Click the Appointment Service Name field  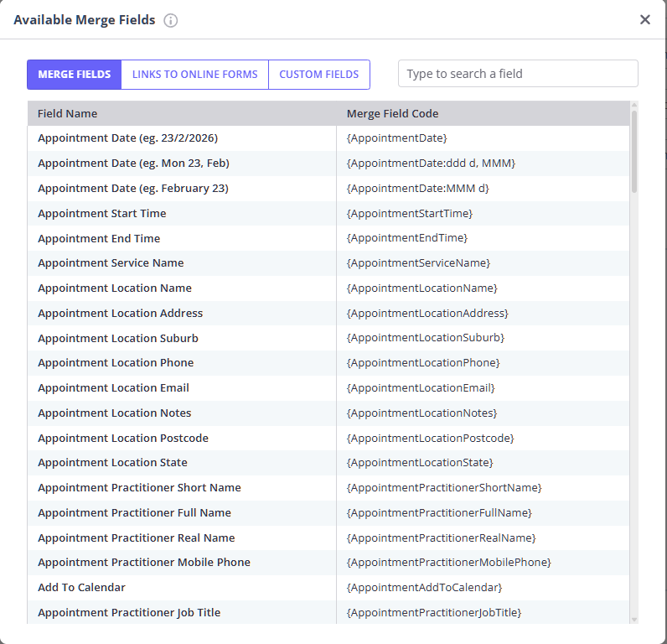[x=111, y=262]
